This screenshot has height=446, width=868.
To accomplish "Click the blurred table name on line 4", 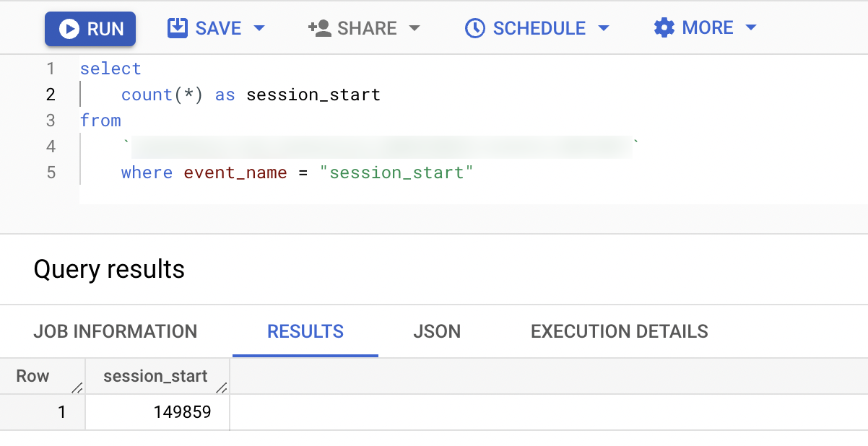I will click(381, 147).
